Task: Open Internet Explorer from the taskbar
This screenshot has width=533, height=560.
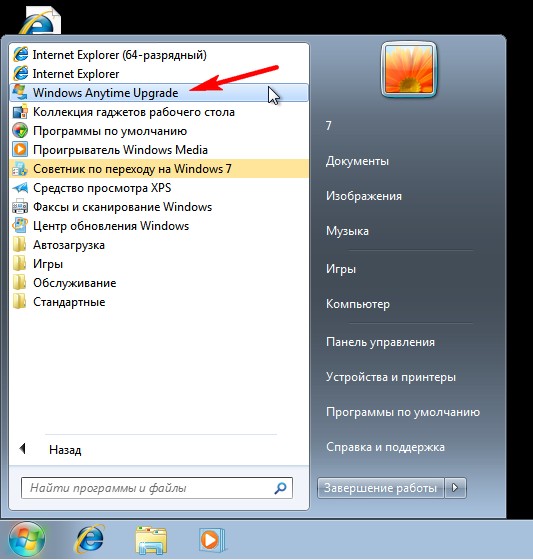Action: tap(89, 540)
